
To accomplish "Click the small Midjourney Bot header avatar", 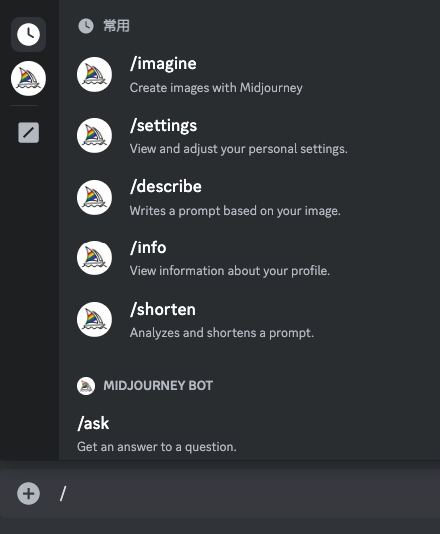I will (x=86, y=386).
